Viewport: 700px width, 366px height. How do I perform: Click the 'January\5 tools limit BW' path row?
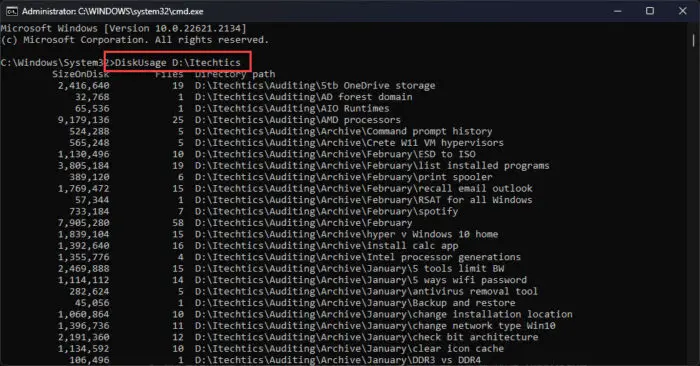click(x=350, y=269)
